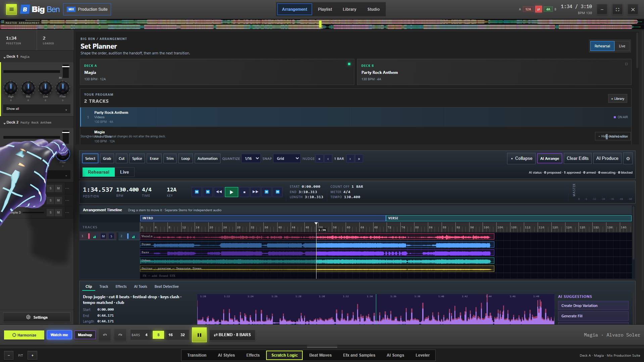Click the Deck 1 High EQ knob
644x362 pixels.
[x=11, y=88]
